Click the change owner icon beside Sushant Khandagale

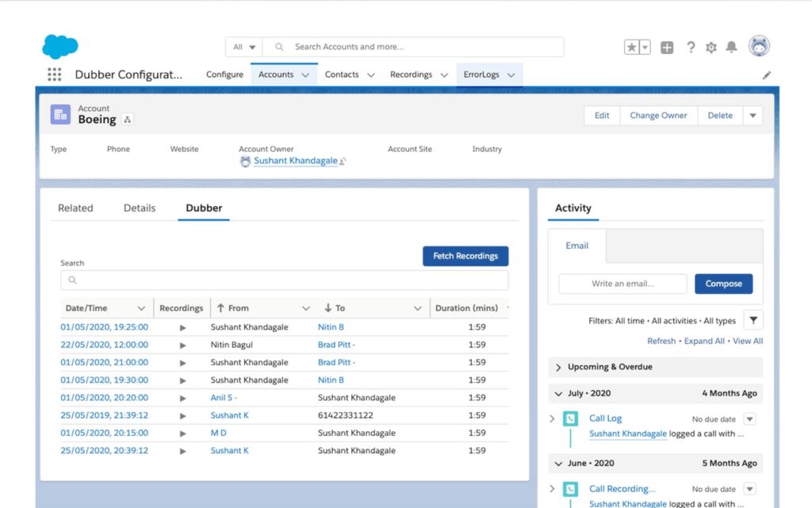point(343,162)
